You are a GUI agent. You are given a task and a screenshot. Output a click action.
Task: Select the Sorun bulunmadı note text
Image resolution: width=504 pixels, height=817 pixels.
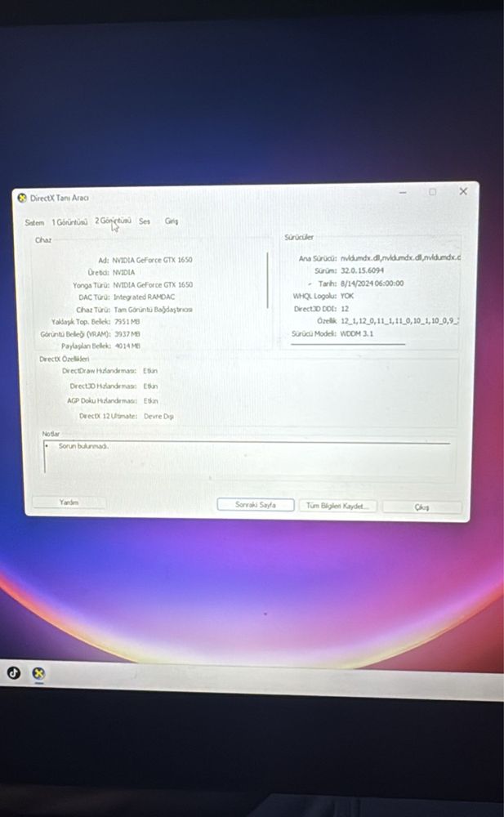(x=83, y=446)
